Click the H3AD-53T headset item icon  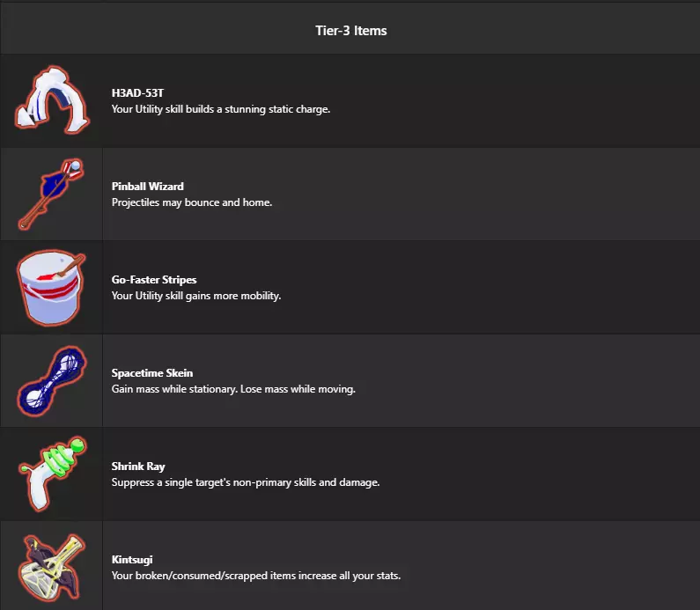pyautogui.click(x=52, y=100)
